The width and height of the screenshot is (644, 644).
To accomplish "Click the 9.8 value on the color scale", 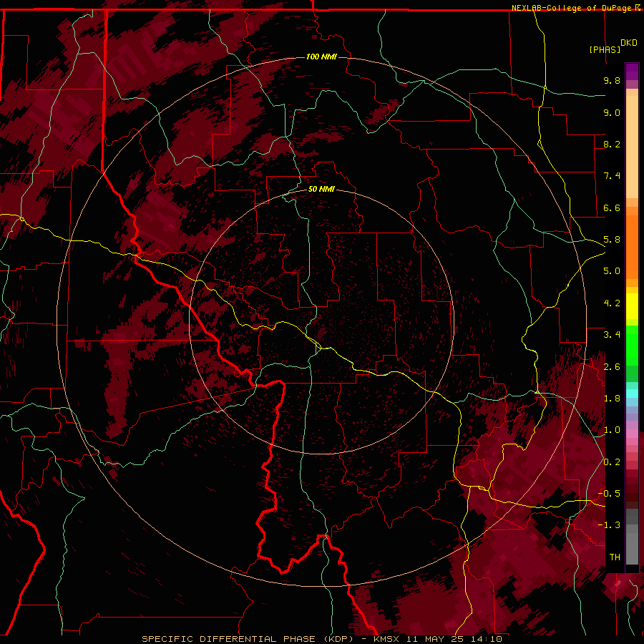I will tap(612, 80).
